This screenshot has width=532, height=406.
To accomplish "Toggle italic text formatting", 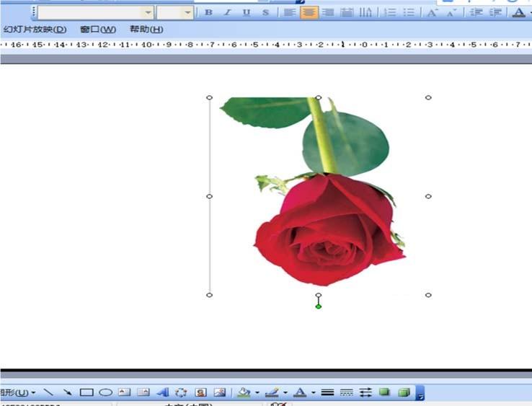I will (x=227, y=12).
